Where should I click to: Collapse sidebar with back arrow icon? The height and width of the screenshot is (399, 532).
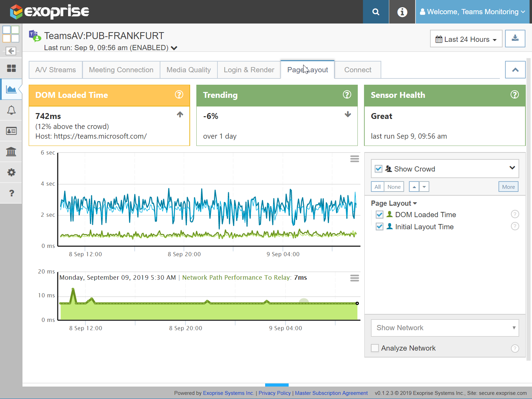point(11,51)
